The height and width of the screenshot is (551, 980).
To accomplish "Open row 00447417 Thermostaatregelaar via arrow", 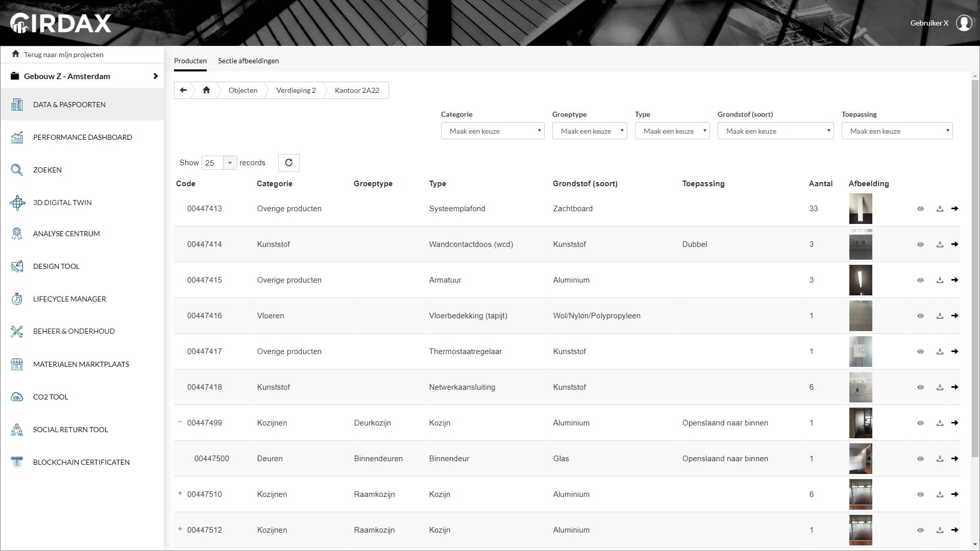I will (955, 352).
